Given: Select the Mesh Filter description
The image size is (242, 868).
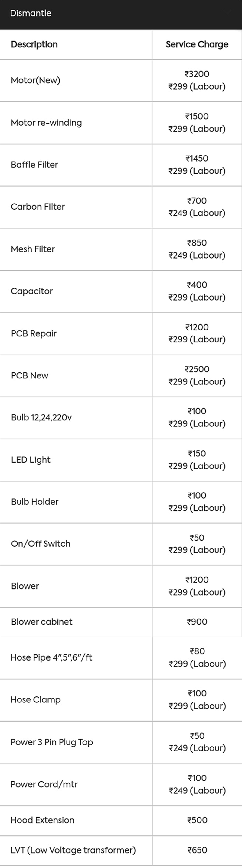Looking at the screenshot, I should click(33, 249).
